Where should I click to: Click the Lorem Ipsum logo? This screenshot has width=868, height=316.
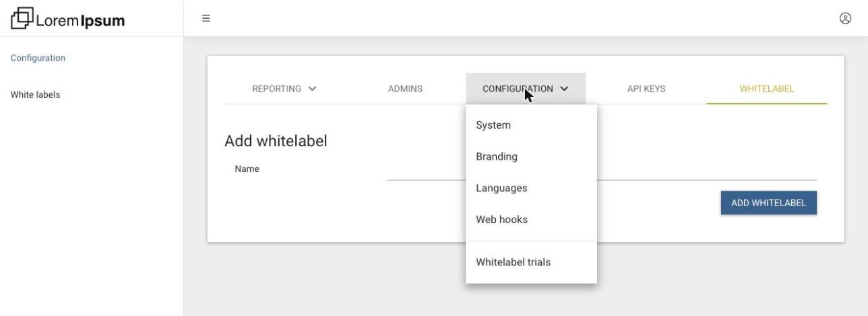point(68,19)
